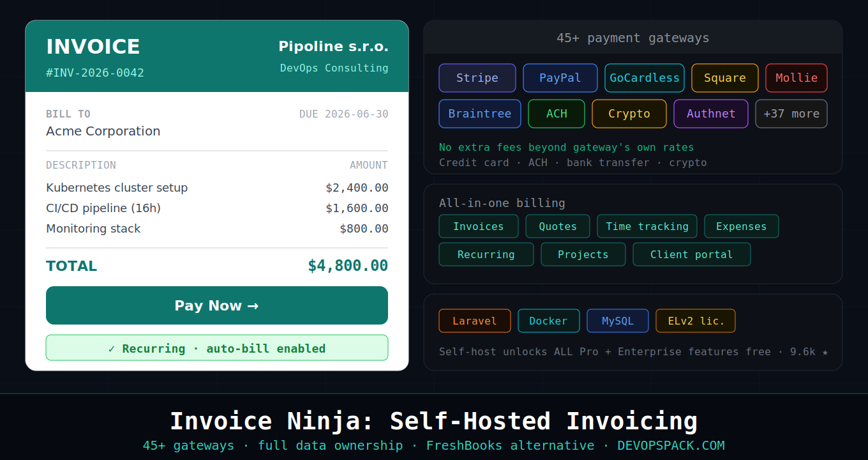Viewport: 868px width, 460px height.
Task: Open the Quotes feature tag
Action: 558,226
